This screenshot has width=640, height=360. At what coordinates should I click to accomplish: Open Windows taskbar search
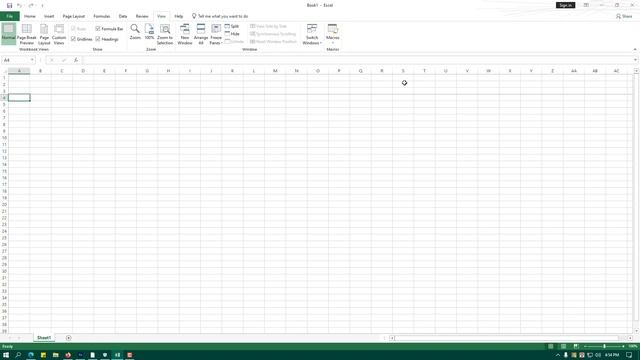18,355
